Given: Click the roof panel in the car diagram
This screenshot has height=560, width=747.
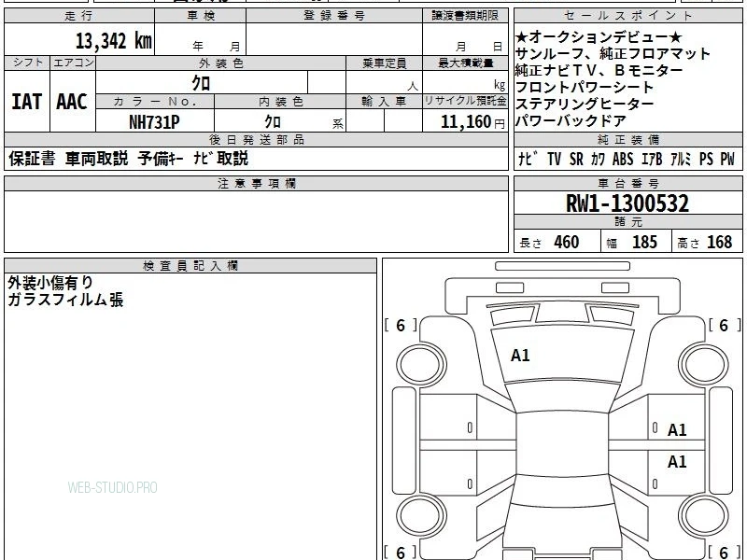Looking at the screenshot, I should (562, 443).
